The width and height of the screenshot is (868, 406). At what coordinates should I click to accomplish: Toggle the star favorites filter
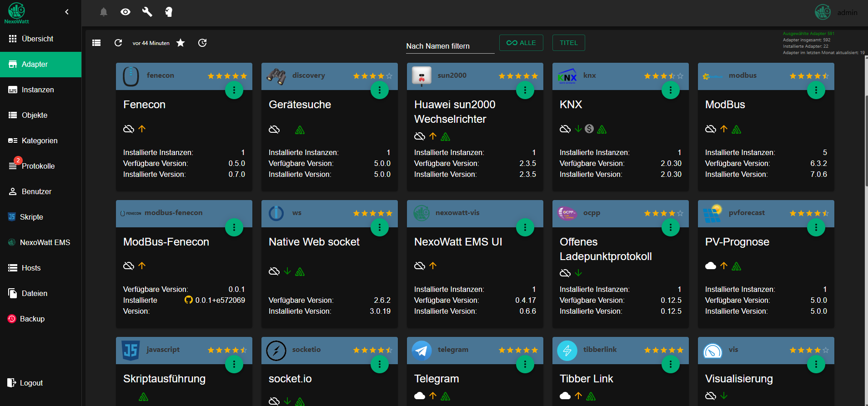(181, 43)
